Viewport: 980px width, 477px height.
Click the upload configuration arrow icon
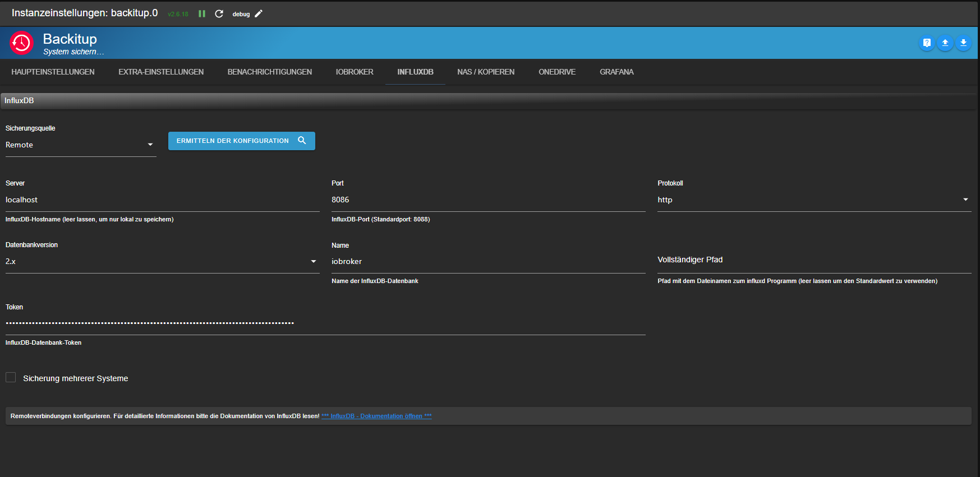945,43
